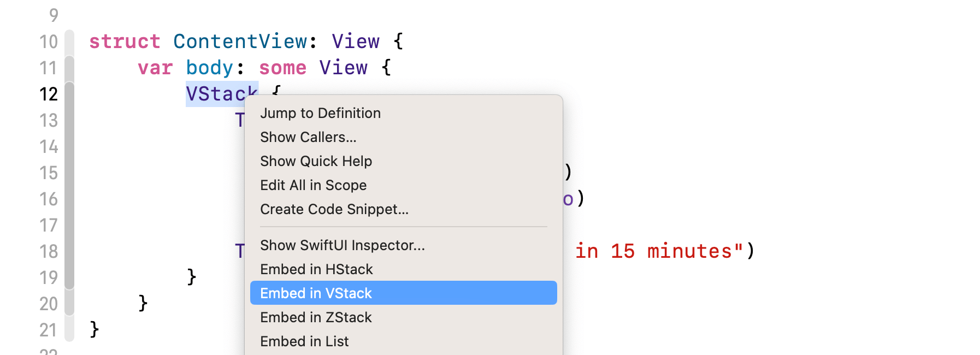Viewport: 980px width, 355px height.
Task: Click the highlighted Embed in VStack
Action: coord(316,293)
